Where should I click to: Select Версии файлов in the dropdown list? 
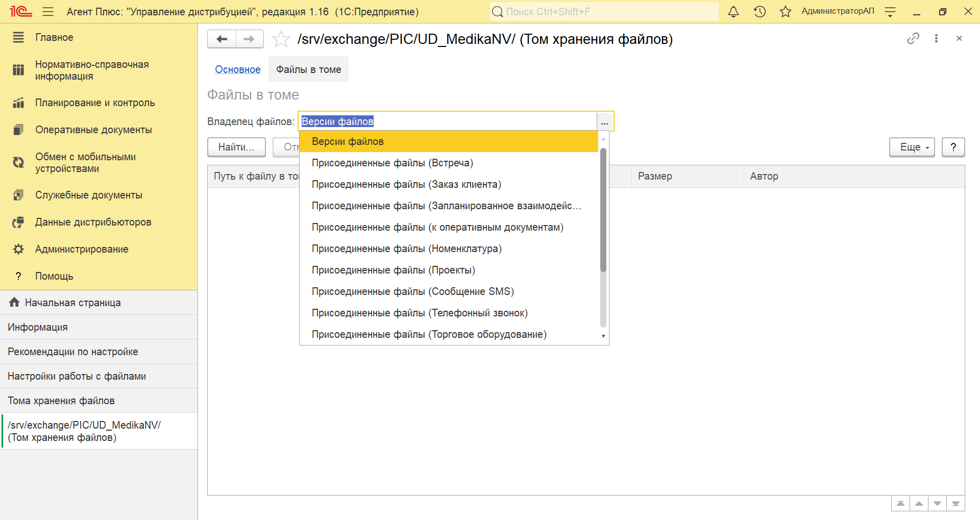click(449, 141)
